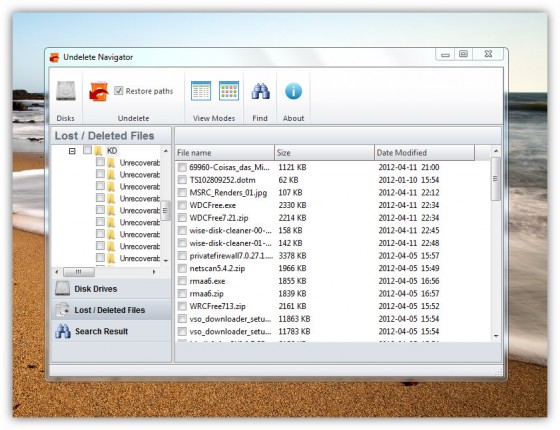
Task: Click the Find toolbar label
Action: click(x=260, y=118)
